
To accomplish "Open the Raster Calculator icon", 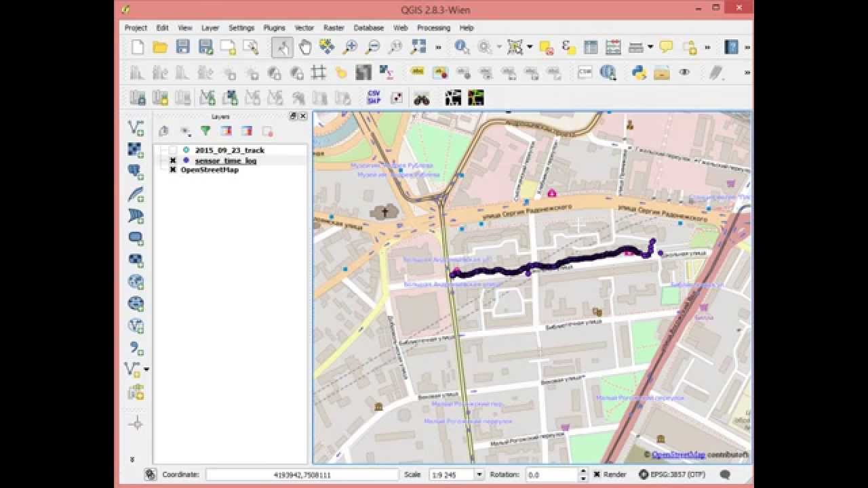I will pos(387,73).
